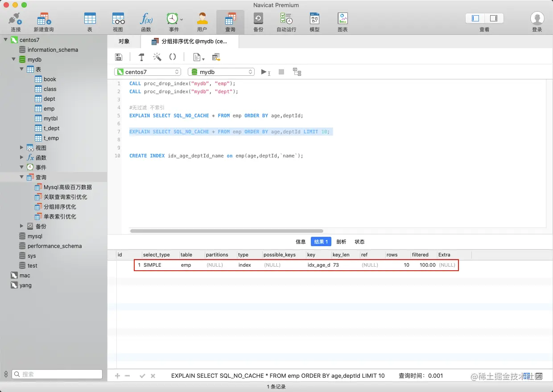Click the sidebar search field
Image resolution: width=553 pixels, height=392 pixels.
click(x=57, y=374)
